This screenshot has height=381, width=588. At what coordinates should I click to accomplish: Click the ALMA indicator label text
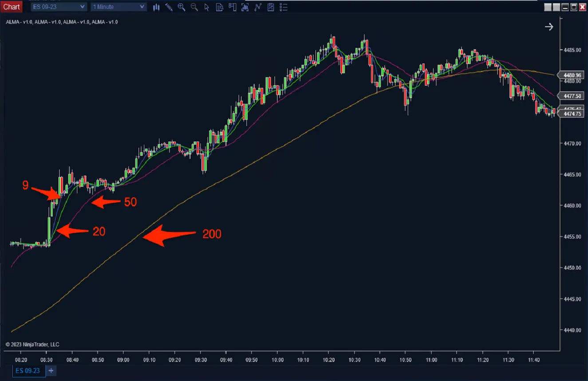[x=62, y=22]
